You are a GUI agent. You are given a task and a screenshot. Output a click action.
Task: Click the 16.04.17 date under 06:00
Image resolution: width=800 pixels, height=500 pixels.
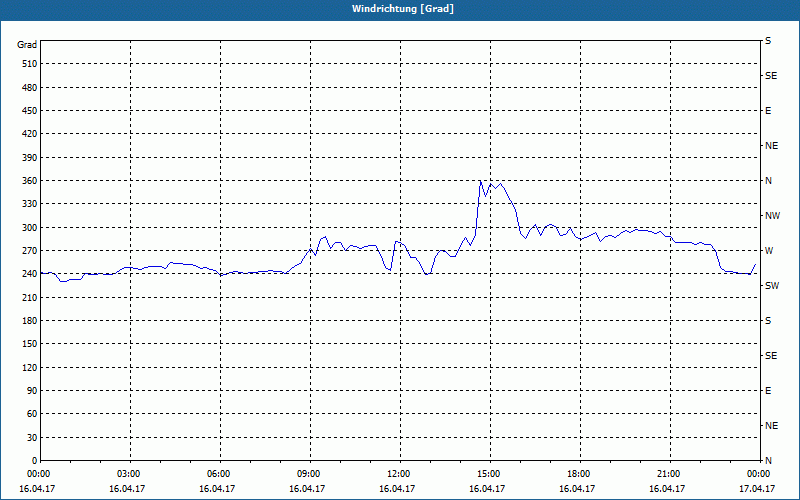pos(217,488)
